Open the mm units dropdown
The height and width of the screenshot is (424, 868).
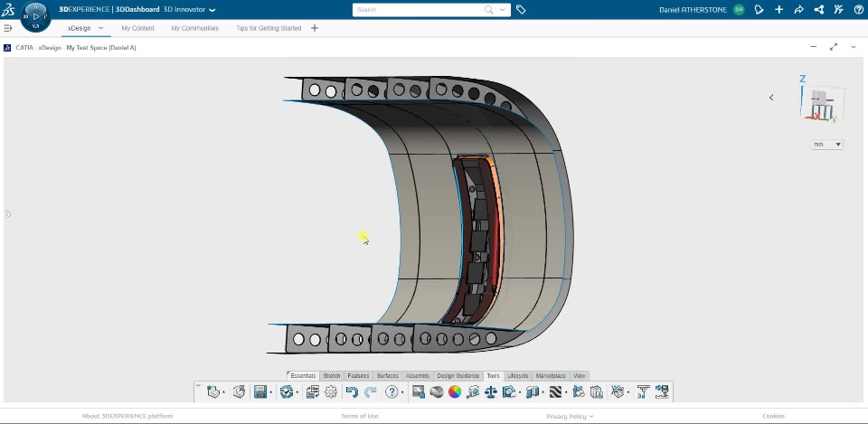tap(827, 145)
